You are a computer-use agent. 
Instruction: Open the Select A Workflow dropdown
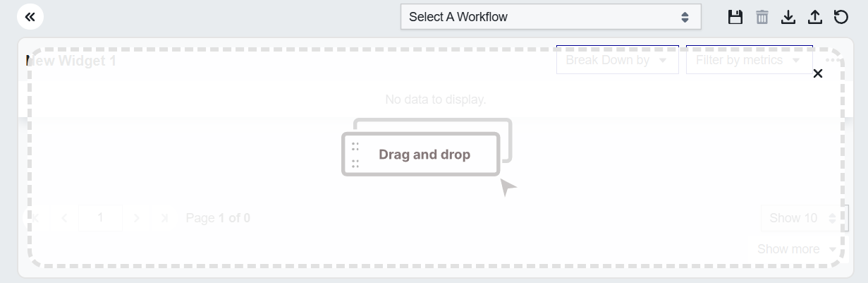551,17
